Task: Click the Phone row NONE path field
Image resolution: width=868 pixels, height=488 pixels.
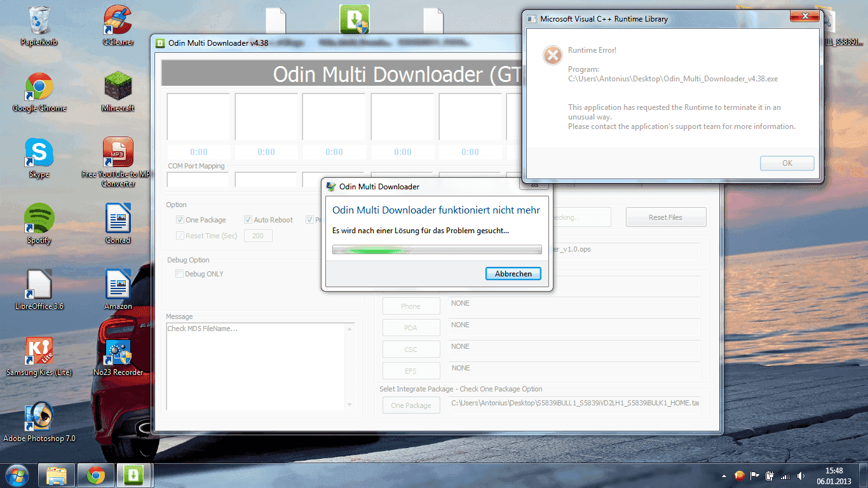Action: point(574,306)
